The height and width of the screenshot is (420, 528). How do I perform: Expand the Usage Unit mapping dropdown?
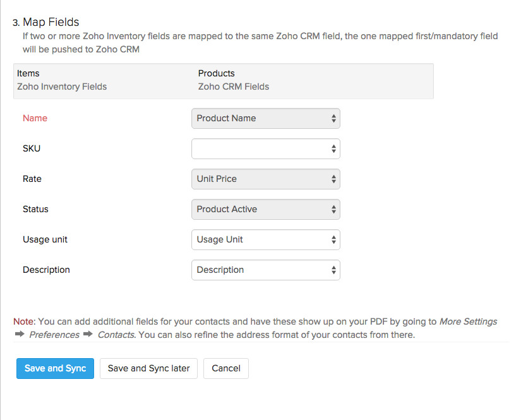[265, 239]
